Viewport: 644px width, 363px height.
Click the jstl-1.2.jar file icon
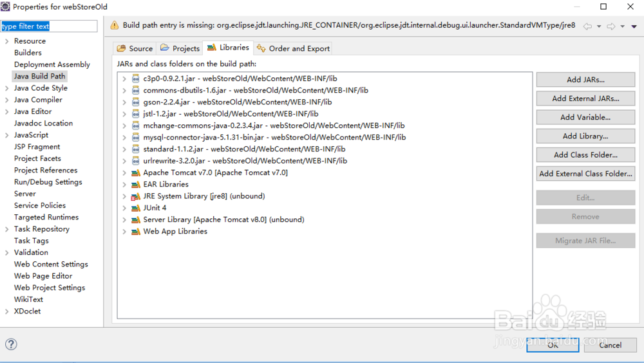click(135, 114)
